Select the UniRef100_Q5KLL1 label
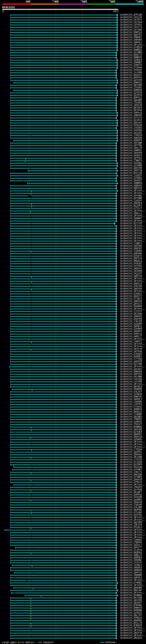146x644 pixels. point(131,213)
